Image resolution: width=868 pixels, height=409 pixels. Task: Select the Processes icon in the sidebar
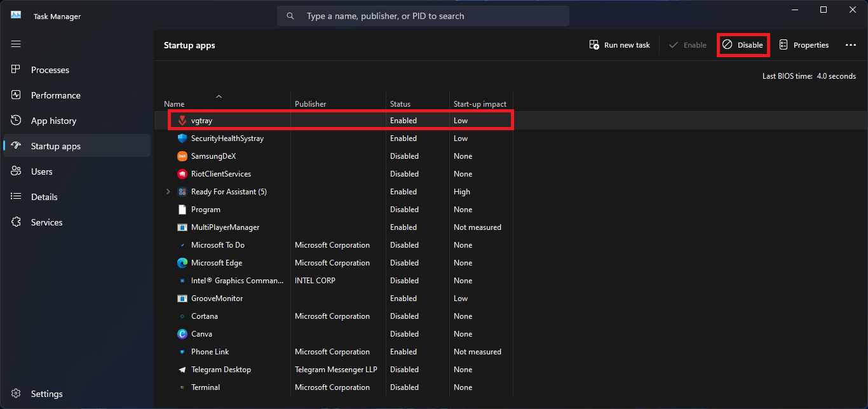coord(15,70)
